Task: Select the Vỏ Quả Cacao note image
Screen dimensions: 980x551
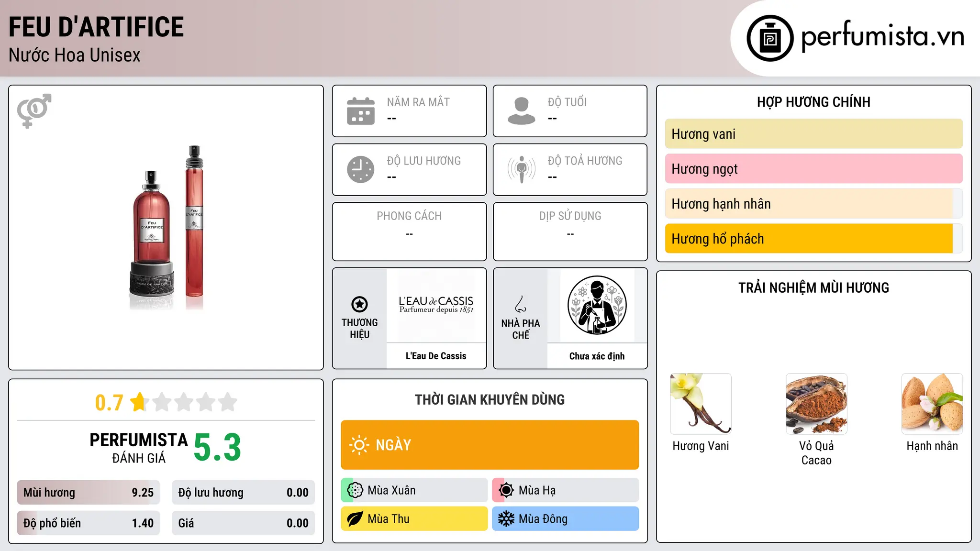Action: tap(816, 404)
